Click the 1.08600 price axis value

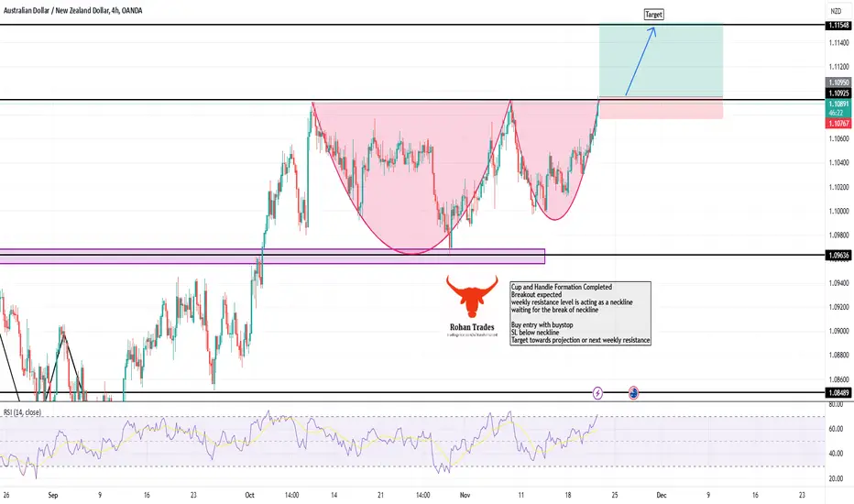(x=838, y=379)
